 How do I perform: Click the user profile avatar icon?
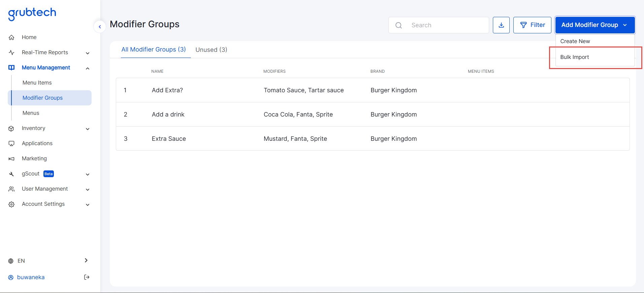point(11,278)
